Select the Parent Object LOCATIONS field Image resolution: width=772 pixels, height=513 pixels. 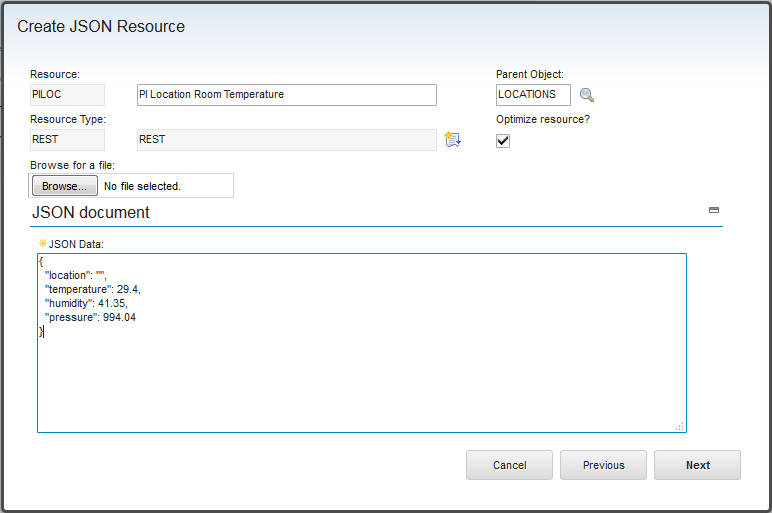[533, 95]
